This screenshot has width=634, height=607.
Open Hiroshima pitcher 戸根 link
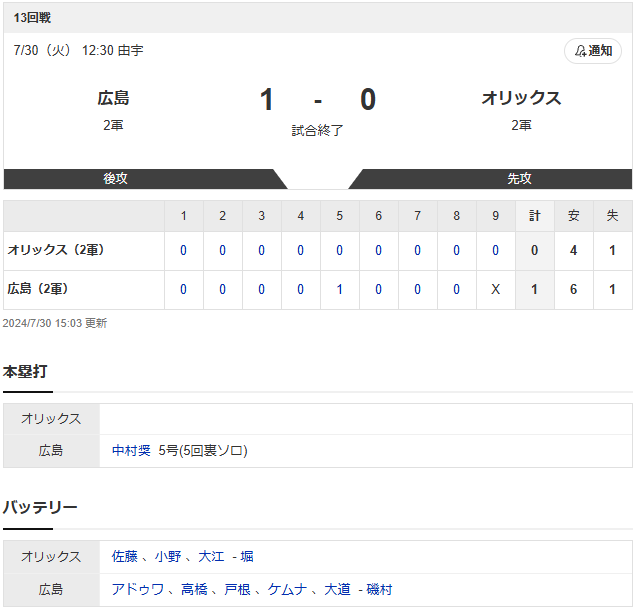237,589
